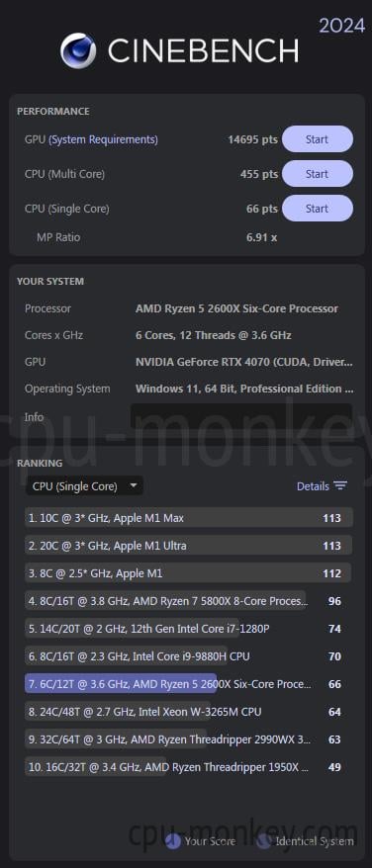Image resolution: width=372 pixels, height=868 pixels.
Task: Select the highlighted Ryzen 5 2600X row
Action: 189,684
